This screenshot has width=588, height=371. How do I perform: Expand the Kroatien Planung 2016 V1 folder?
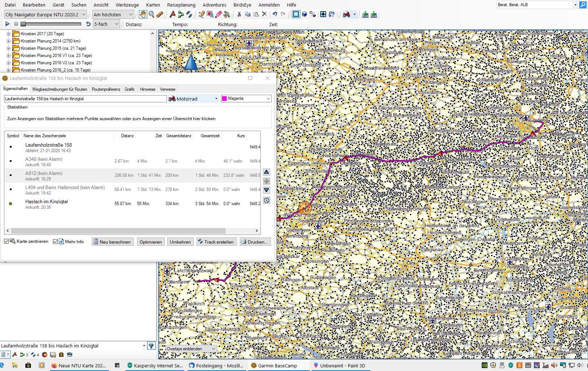coord(8,56)
